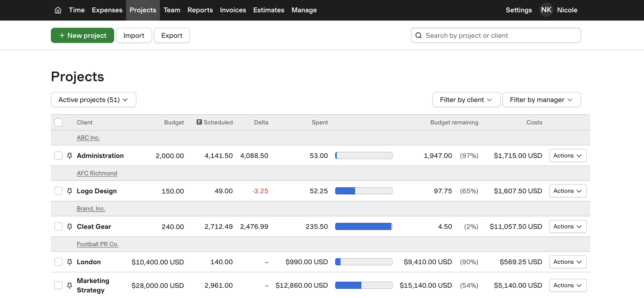This screenshot has height=298, width=644.
Task: Check the Administration project checkbox
Action: (x=58, y=156)
